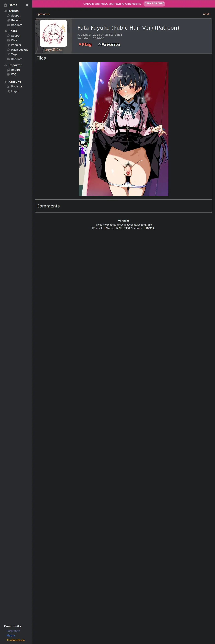Open the Import page under Importer

(16, 70)
